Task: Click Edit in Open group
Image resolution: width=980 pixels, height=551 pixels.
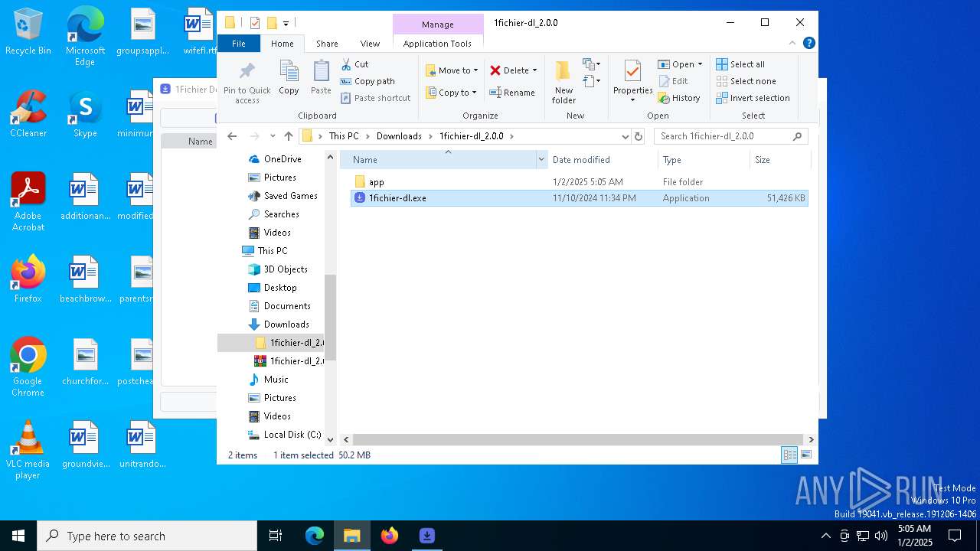Action: 672,81
